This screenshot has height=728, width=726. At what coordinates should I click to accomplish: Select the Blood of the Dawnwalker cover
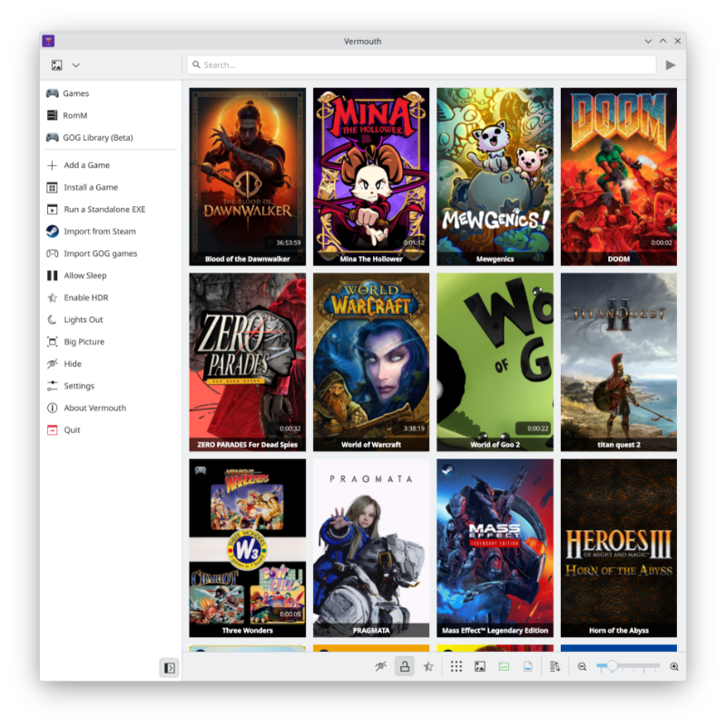pos(248,176)
